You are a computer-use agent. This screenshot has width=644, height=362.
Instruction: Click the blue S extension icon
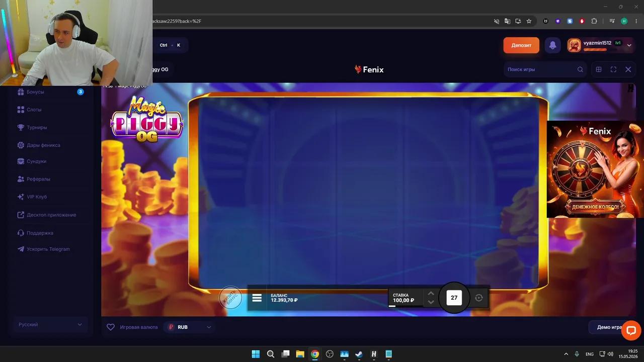point(570,21)
